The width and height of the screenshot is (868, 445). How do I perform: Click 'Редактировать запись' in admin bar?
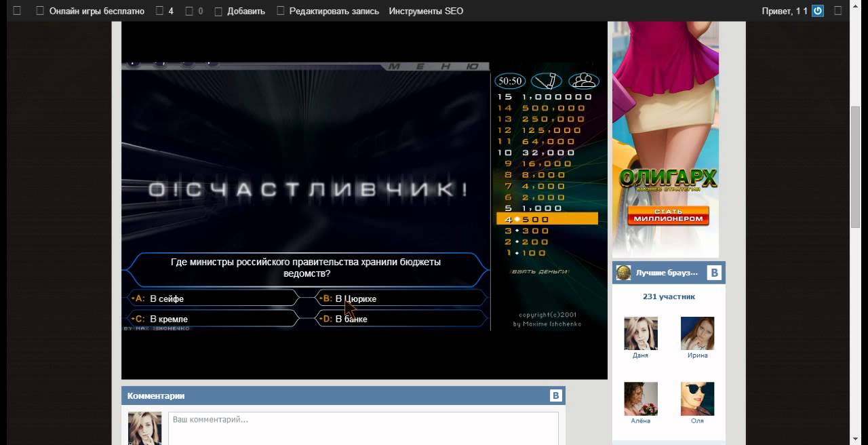pos(328,11)
